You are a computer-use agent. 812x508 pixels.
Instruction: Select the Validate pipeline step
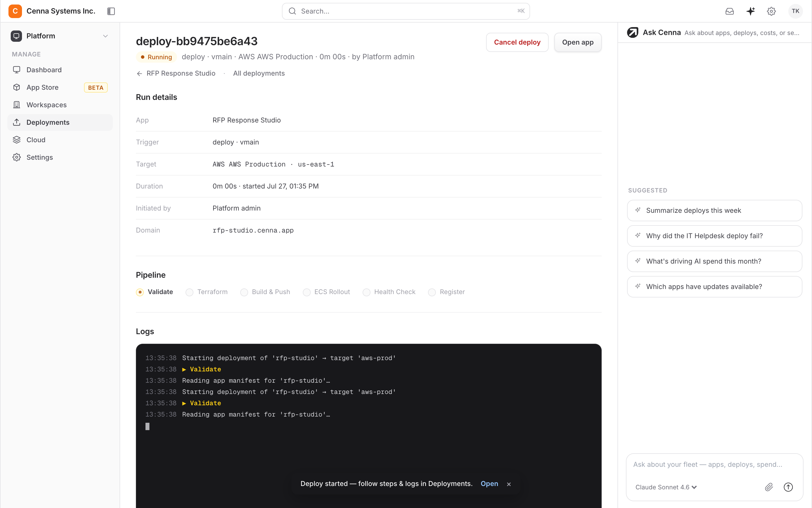click(154, 292)
